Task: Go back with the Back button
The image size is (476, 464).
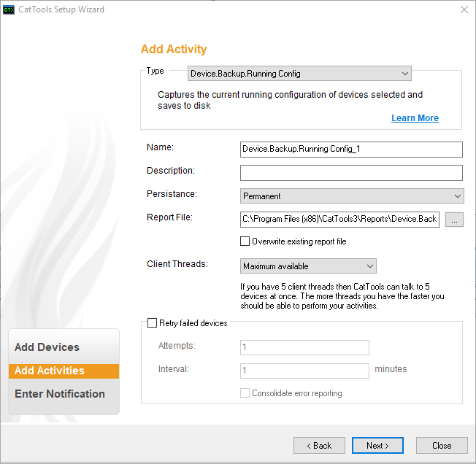Action: [x=319, y=446]
